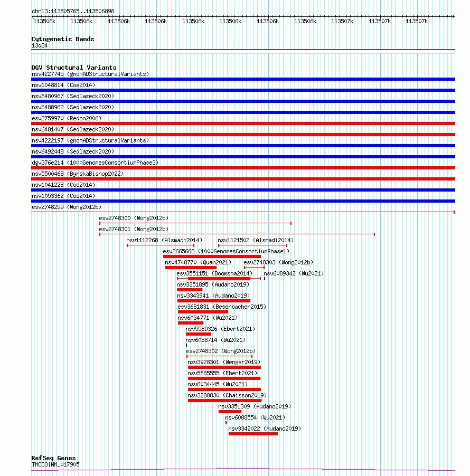Select nsv1112268 (Alsmadi2014) label
470x476 pixels.
coord(164,241)
